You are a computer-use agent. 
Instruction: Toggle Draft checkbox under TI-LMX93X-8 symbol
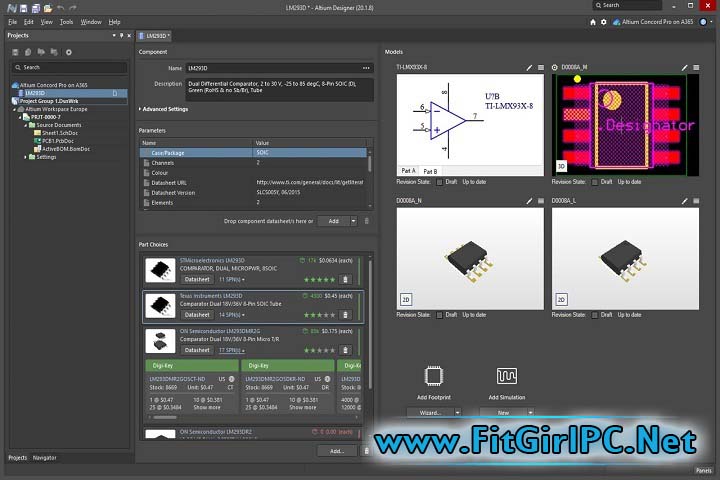pyautogui.click(x=439, y=182)
